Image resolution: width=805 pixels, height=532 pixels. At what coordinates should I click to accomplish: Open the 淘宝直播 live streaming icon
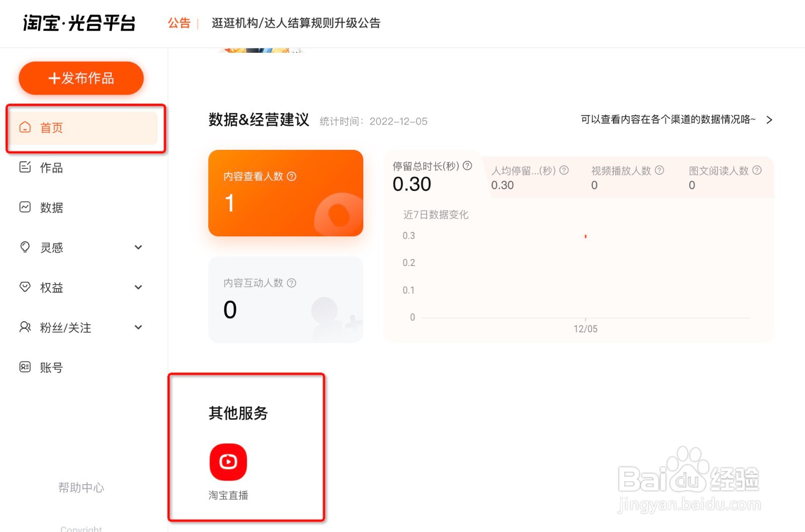228,462
